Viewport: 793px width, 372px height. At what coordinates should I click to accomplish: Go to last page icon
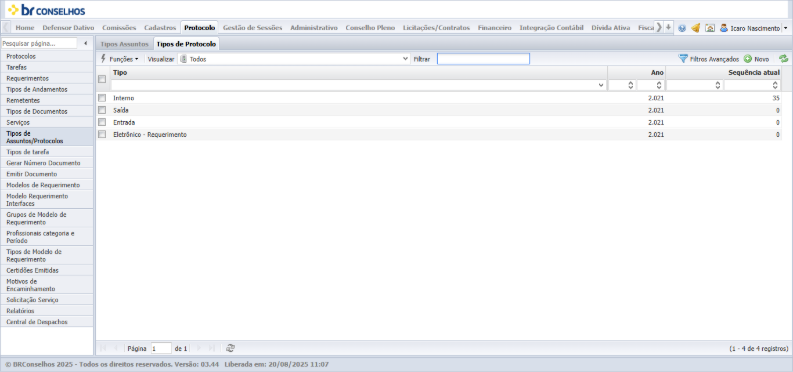pyautogui.click(x=211, y=348)
